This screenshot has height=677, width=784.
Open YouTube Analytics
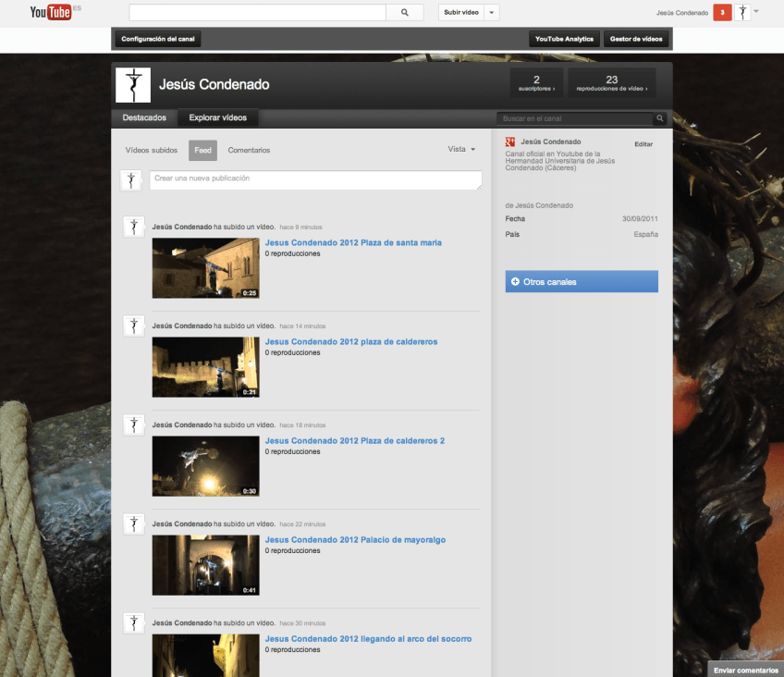click(563, 39)
